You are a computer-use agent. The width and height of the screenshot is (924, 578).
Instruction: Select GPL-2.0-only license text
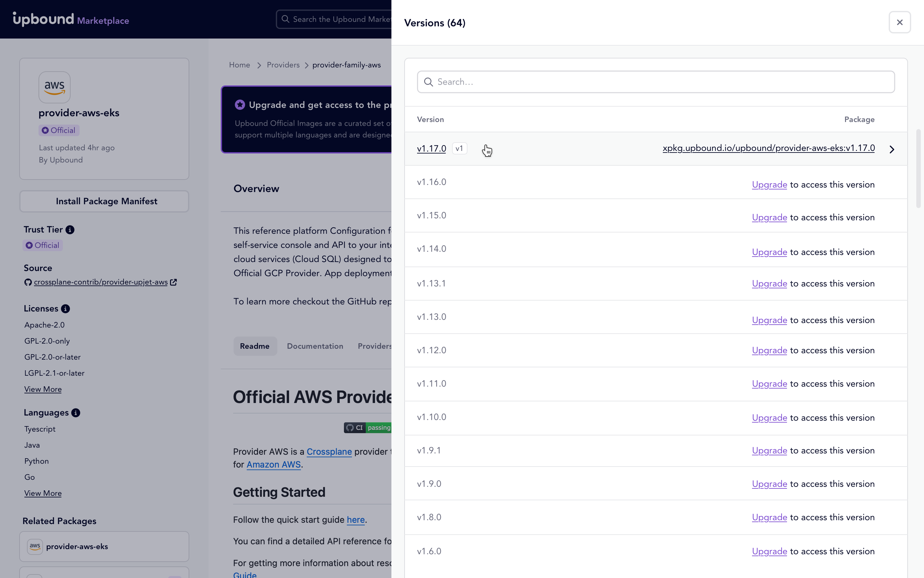pyautogui.click(x=47, y=341)
